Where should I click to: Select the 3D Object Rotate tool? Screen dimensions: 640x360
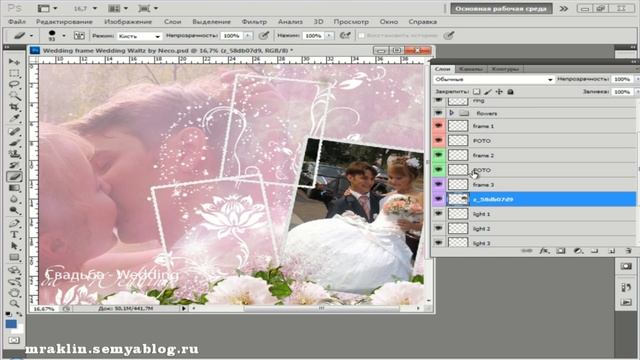coord(14,270)
